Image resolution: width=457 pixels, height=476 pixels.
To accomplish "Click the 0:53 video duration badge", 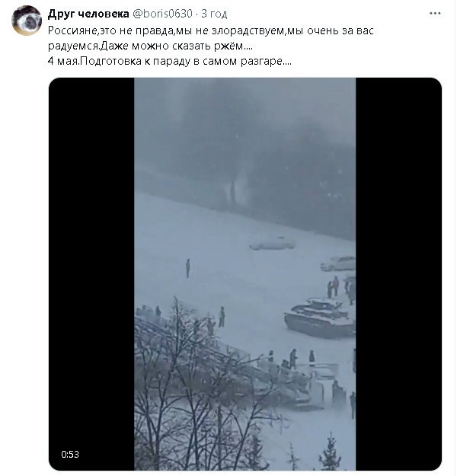I will [x=70, y=454].
